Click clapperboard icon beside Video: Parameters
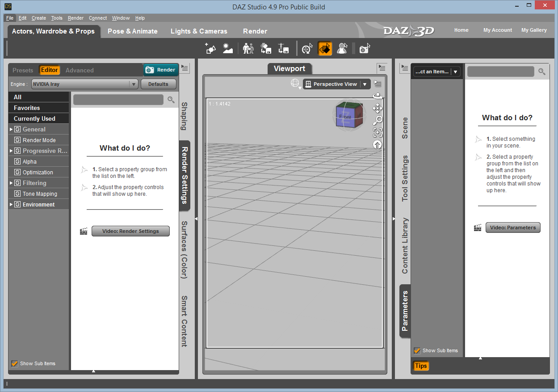Viewport: 558px width, 392px height. point(478,228)
